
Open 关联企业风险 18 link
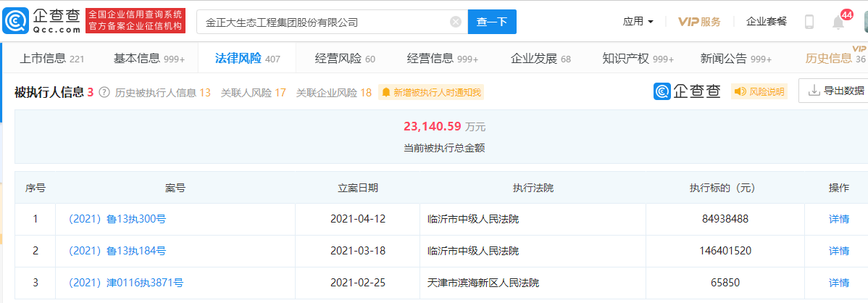click(334, 93)
